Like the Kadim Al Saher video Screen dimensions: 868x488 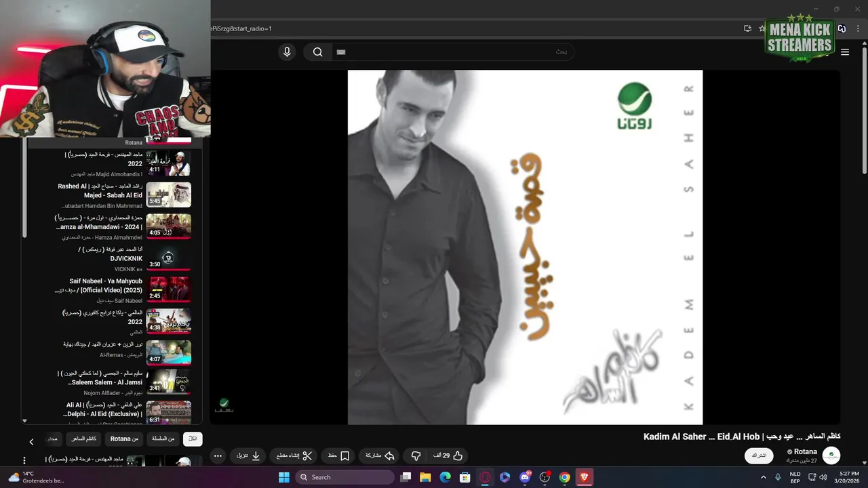point(450,456)
